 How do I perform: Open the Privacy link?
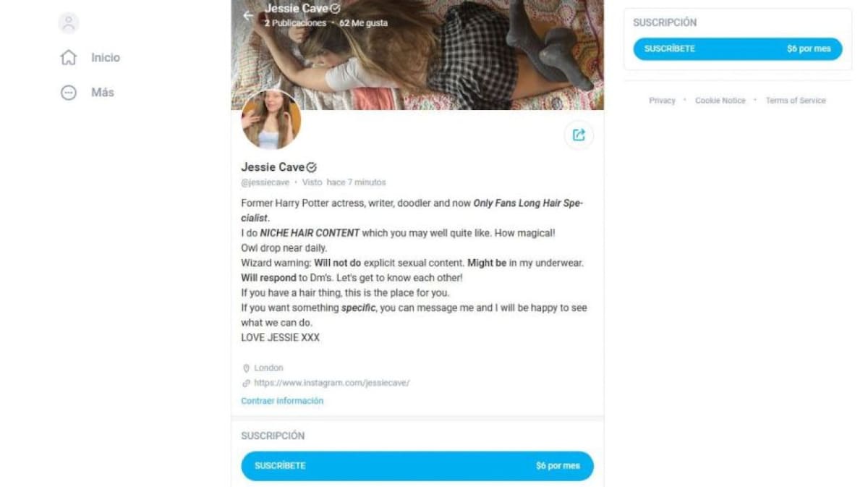tap(662, 101)
